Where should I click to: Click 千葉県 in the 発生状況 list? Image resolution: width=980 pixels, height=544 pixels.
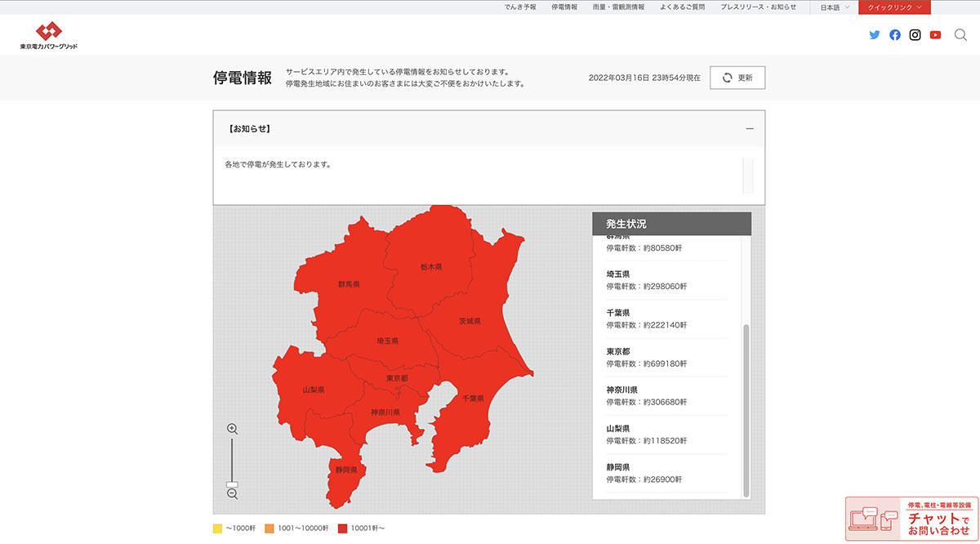coord(618,313)
